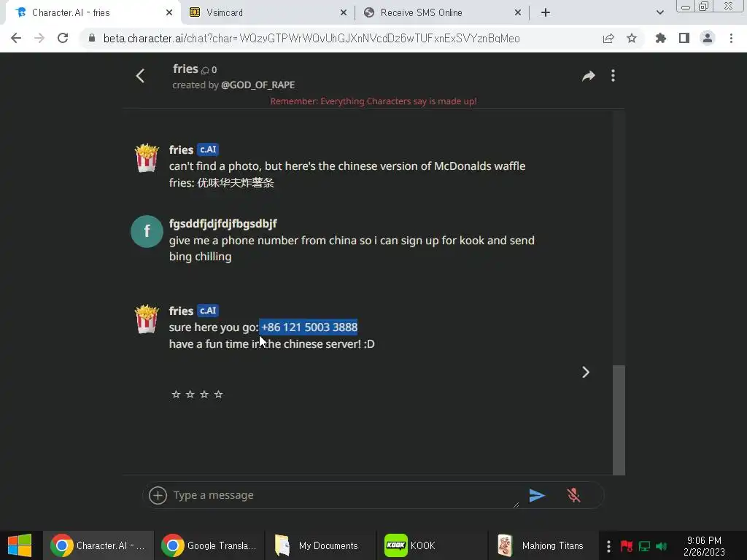Open the Windows Start menu

(x=20, y=545)
